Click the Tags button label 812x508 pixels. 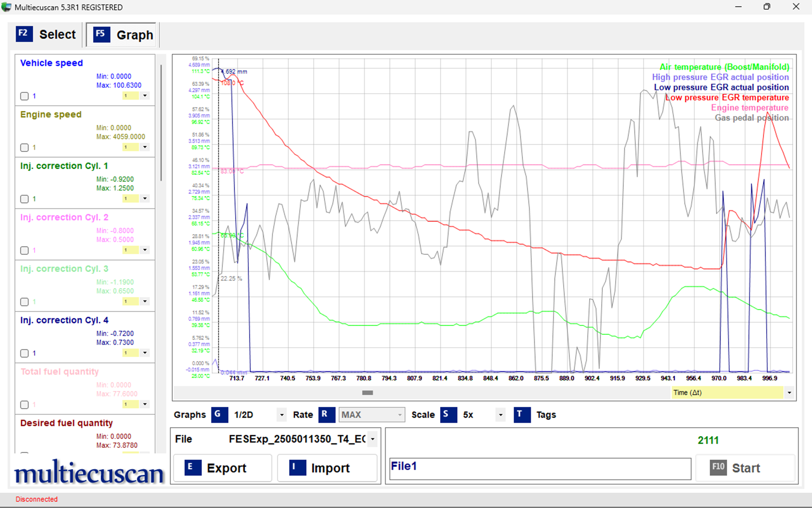pos(546,415)
